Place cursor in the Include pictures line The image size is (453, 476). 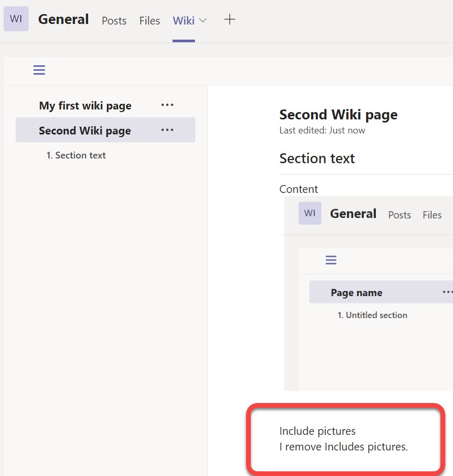coord(317,431)
